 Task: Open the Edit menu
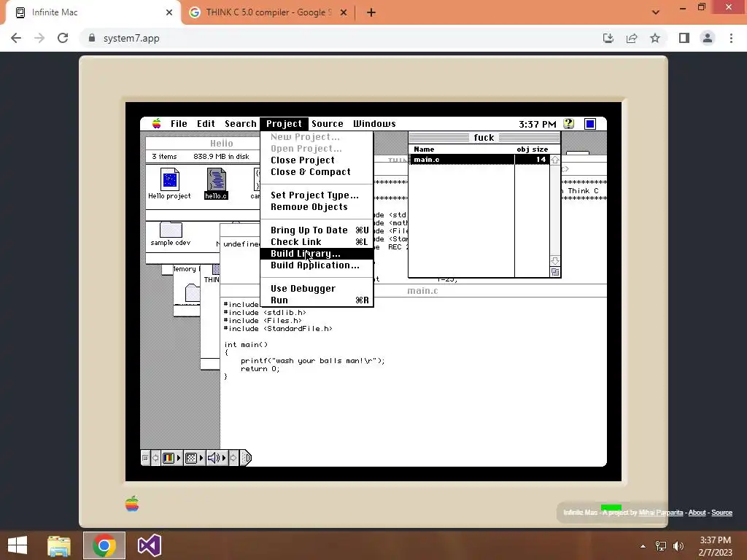[x=206, y=124]
